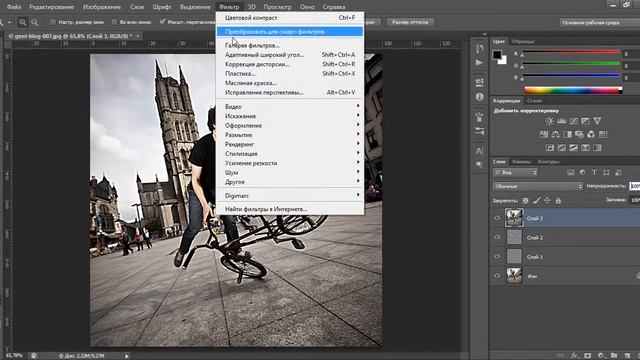Expand the Digimarc submenu
This screenshot has height=360, width=640.
coord(290,196)
